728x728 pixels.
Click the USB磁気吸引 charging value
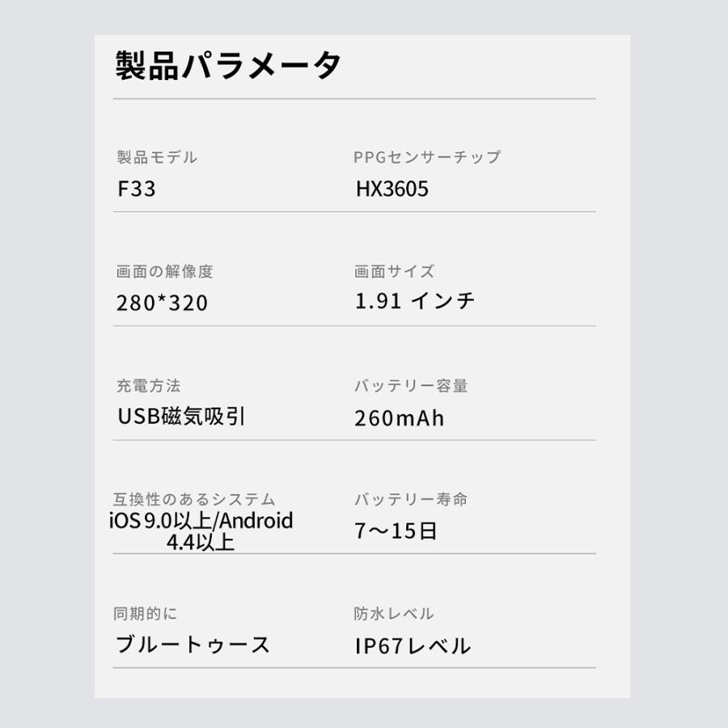coord(181,416)
